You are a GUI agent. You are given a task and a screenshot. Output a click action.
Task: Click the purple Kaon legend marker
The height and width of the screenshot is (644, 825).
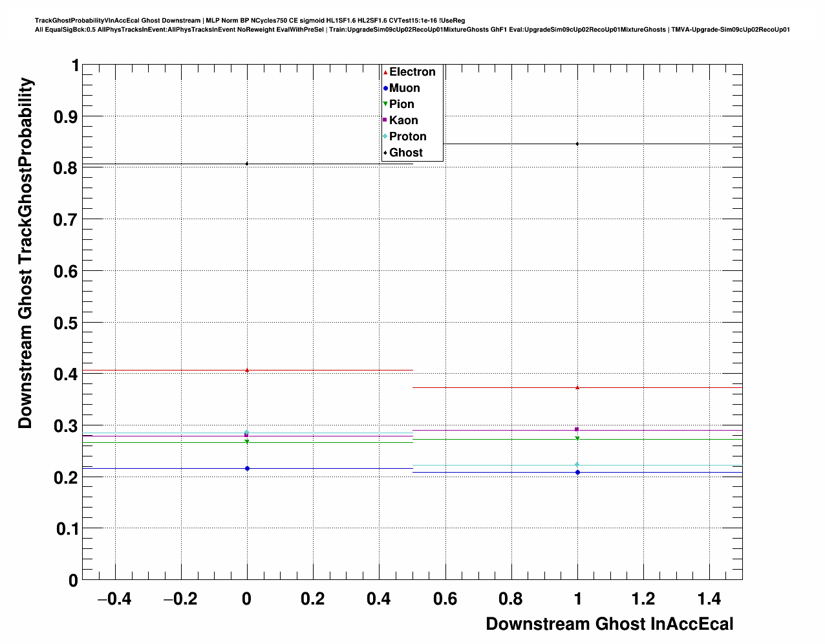coord(385,120)
